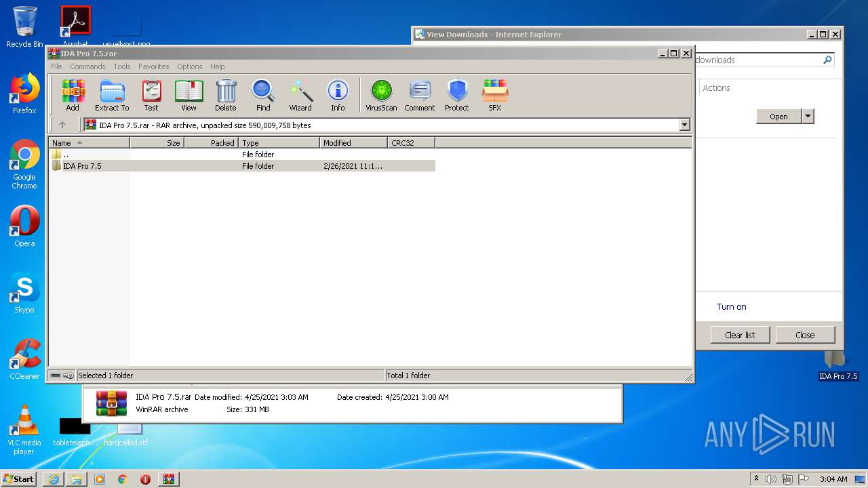
Task: Click the search magnifier in View Downloads
Action: (827, 60)
